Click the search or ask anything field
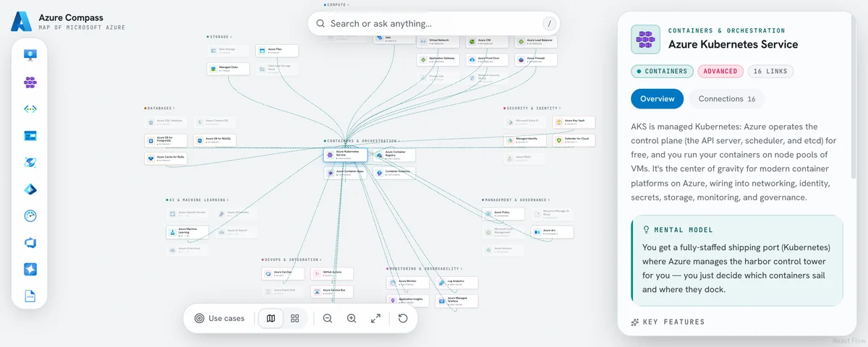This screenshot has width=868, height=347. (434, 23)
